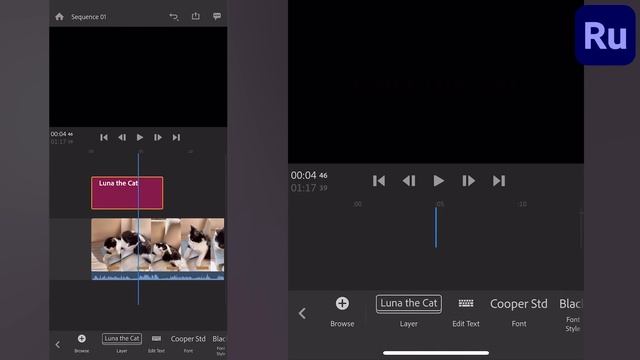Click the playhead in right timeline

point(436,227)
